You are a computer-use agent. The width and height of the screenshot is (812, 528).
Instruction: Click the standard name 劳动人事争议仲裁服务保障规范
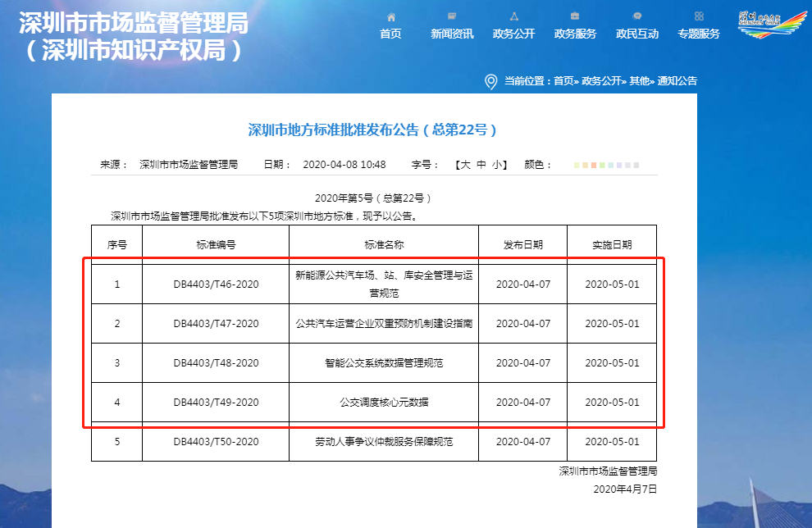384,442
